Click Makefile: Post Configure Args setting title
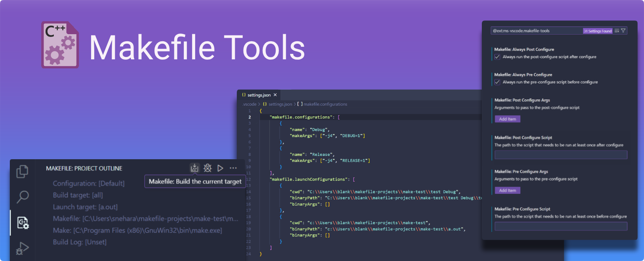Image resolution: width=644 pixels, height=261 pixels. coord(522,100)
